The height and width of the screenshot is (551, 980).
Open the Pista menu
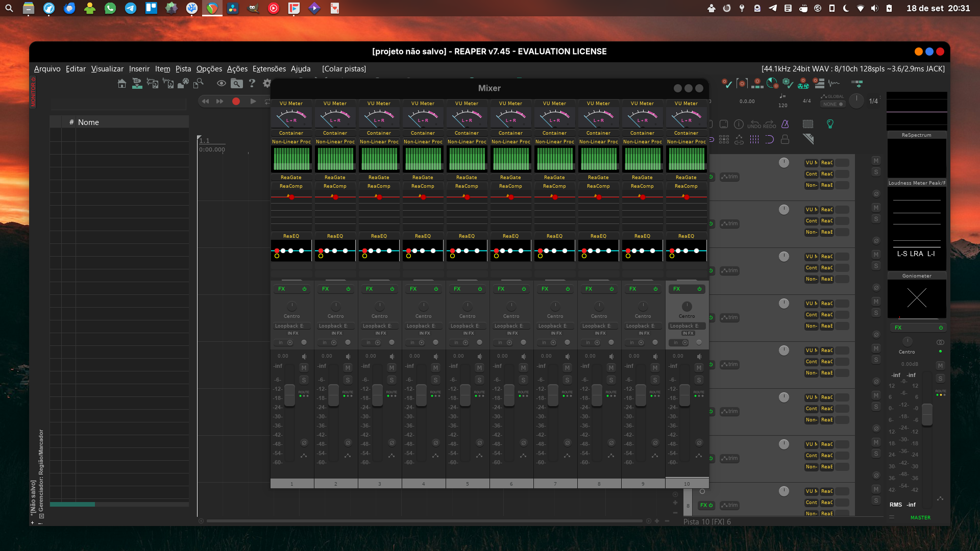pos(183,69)
